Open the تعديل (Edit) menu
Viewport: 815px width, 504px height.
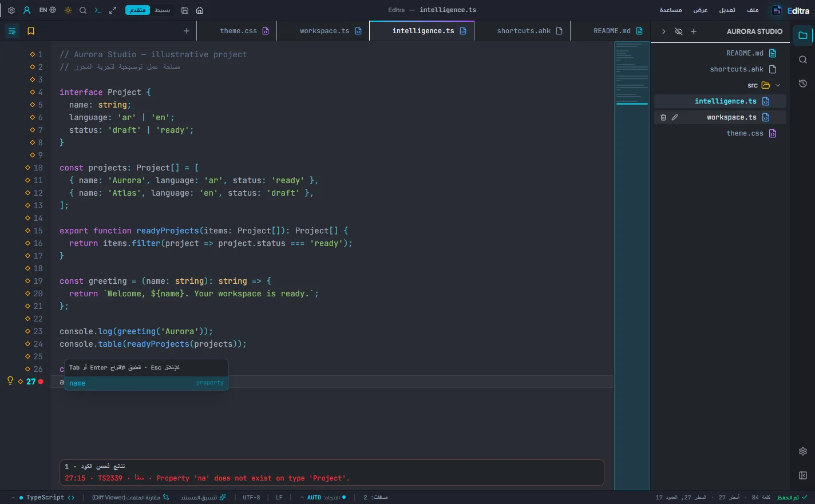tap(727, 10)
